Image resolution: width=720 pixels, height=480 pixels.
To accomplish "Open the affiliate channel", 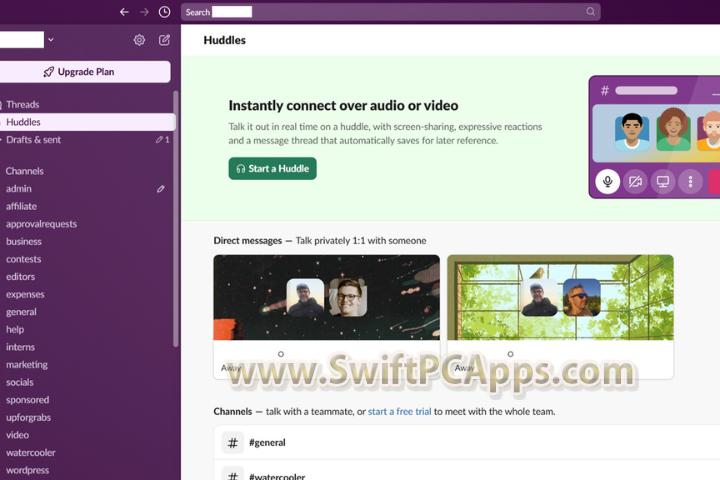I will pos(21,206).
